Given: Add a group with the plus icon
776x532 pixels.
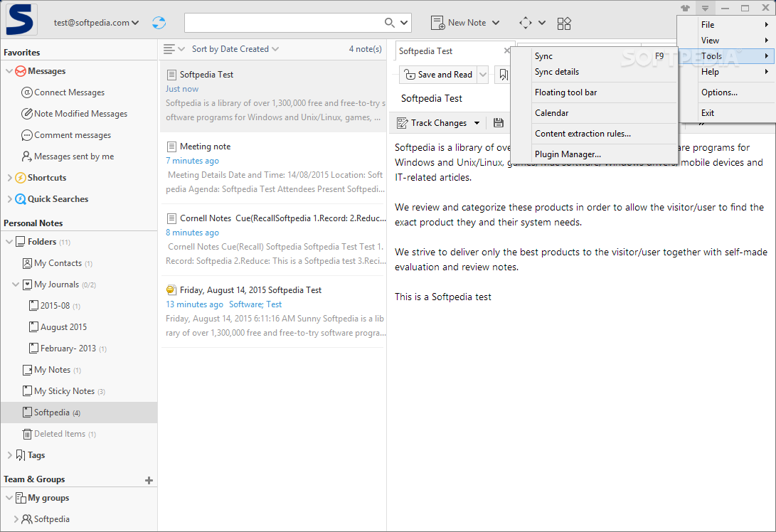Looking at the screenshot, I should [x=149, y=480].
